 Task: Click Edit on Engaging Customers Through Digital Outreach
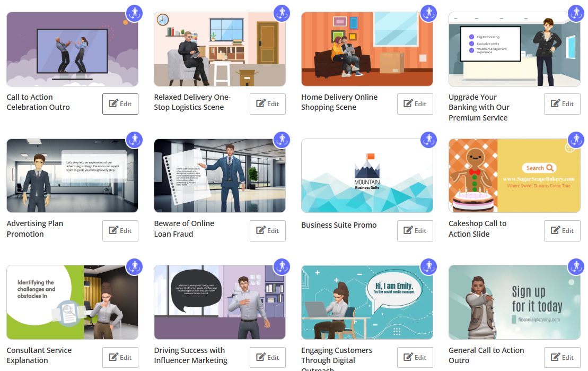click(x=415, y=357)
